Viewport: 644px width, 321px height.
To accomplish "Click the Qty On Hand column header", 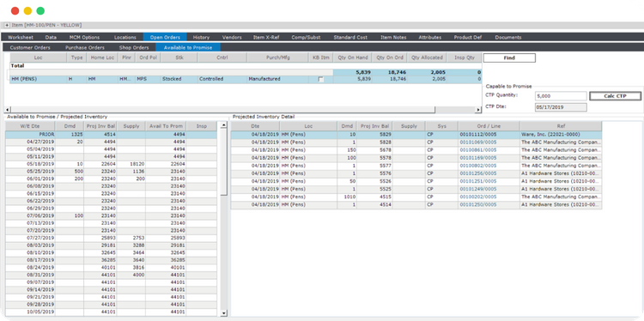I will (x=352, y=58).
